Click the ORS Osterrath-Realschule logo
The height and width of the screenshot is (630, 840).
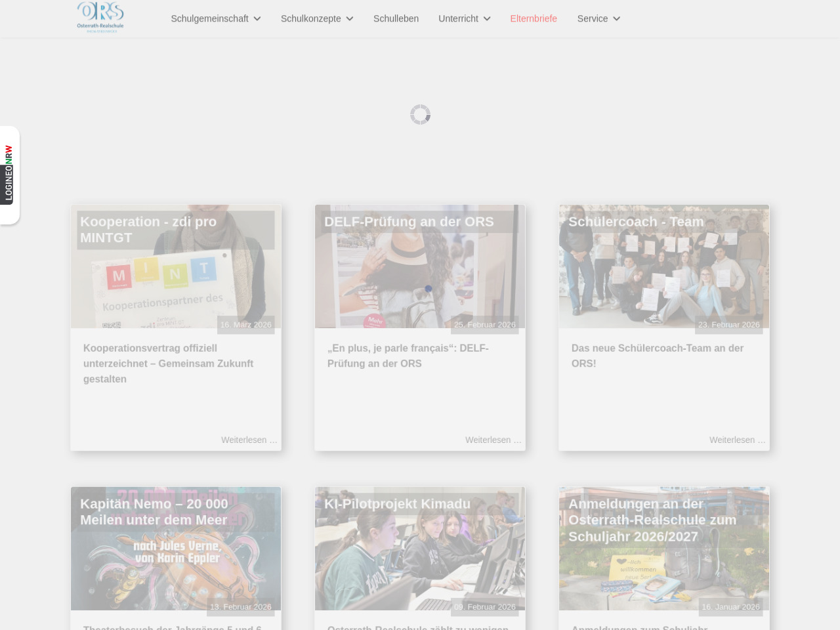click(100, 17)
